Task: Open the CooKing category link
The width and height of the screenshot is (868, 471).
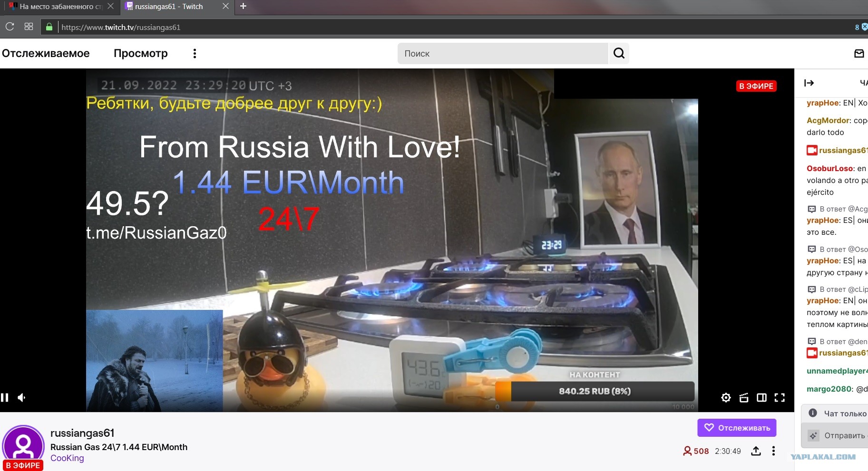Action: (x=67, y=458)
